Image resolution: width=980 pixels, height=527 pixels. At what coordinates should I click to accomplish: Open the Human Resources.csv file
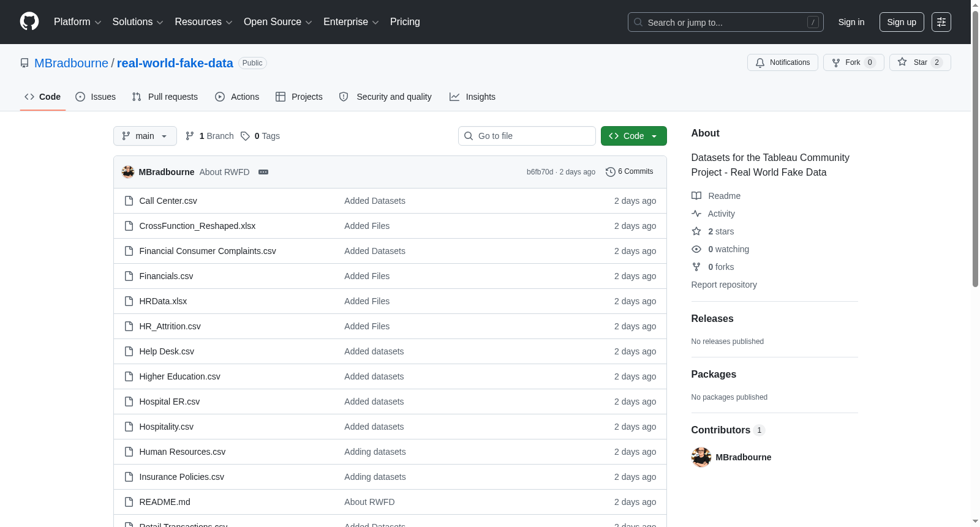pyautogui.click(x=183, y=452)
